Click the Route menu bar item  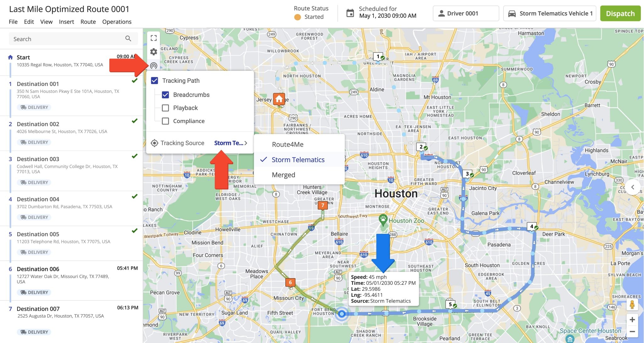click(87, 21)
